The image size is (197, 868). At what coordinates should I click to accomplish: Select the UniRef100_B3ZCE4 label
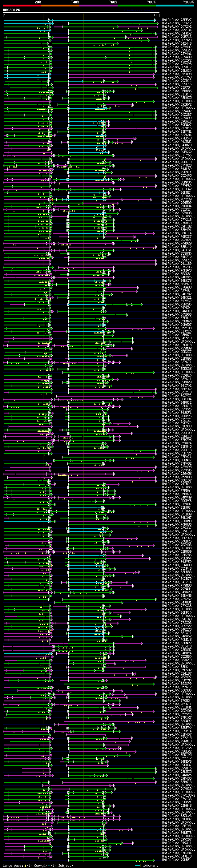coord(177,210)
